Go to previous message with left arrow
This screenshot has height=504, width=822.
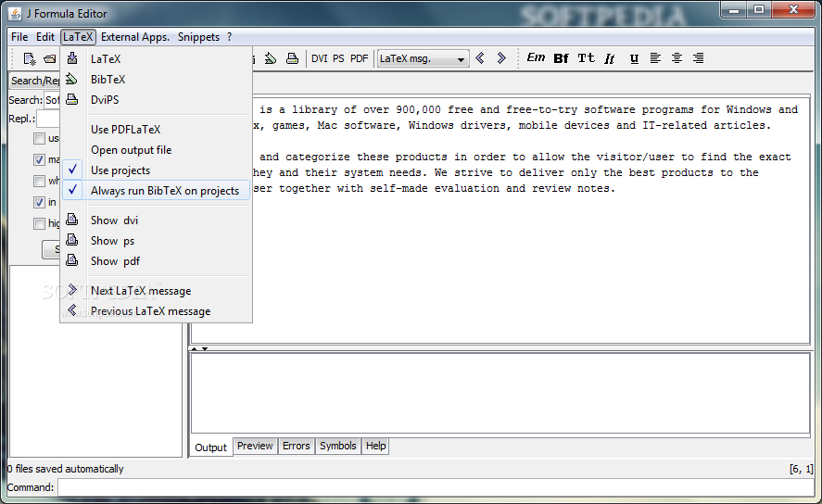click(480, 58)
